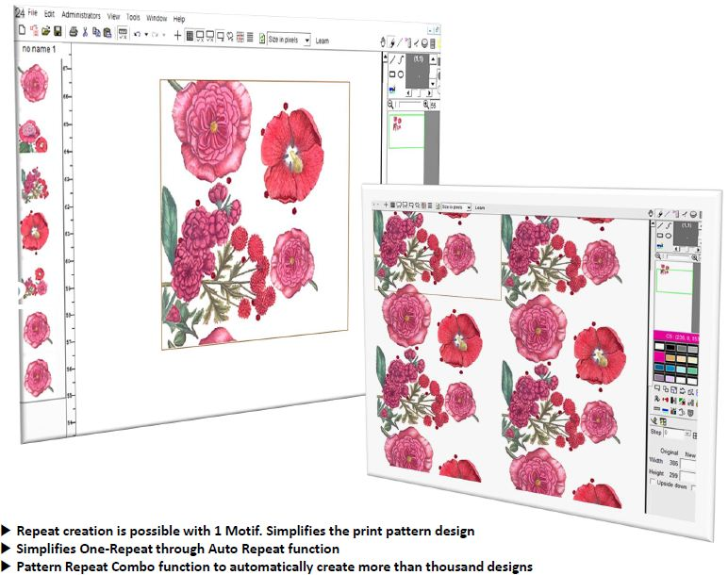This screenshot has width=728, height=575.
Task: Select the crosshair plus tool
Action: tap(177, 35)
